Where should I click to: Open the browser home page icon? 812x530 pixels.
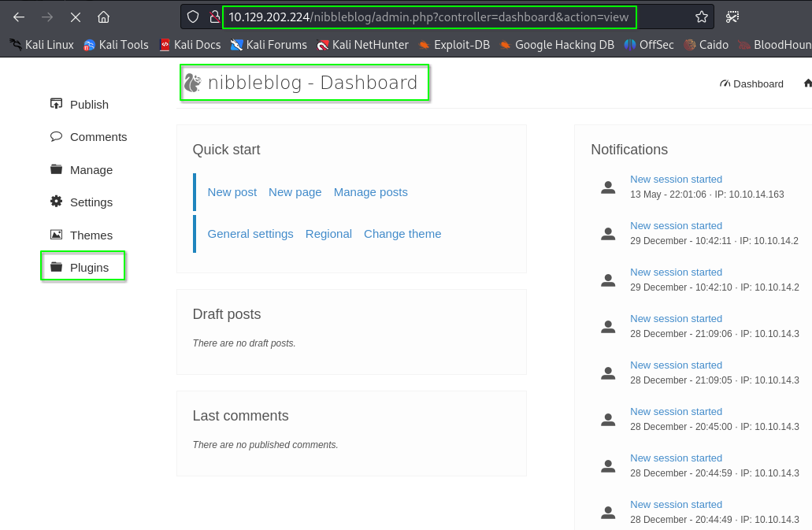click(104, 17)
